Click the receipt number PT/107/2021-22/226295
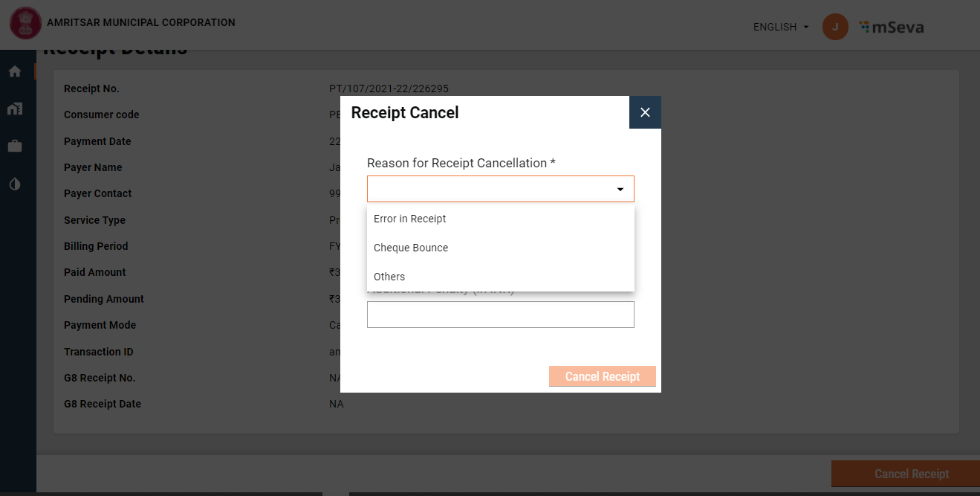This screenshot has width=980, height=496. 389,89
